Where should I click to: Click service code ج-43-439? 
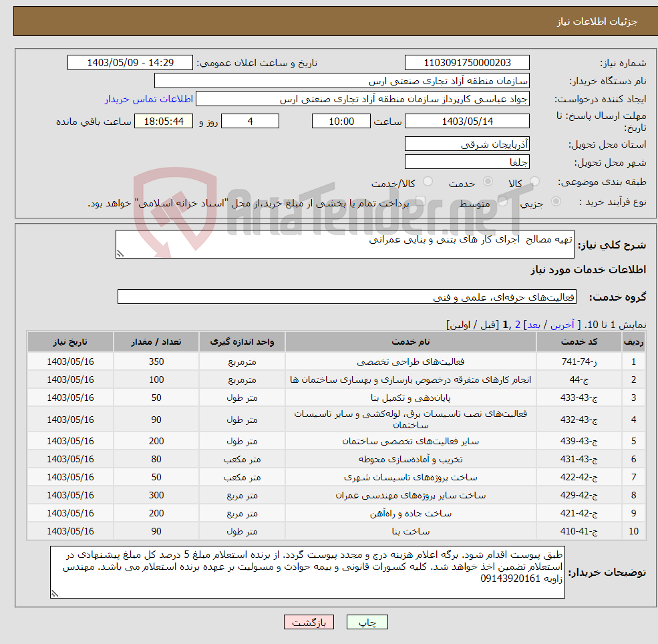tap(579, 441)
